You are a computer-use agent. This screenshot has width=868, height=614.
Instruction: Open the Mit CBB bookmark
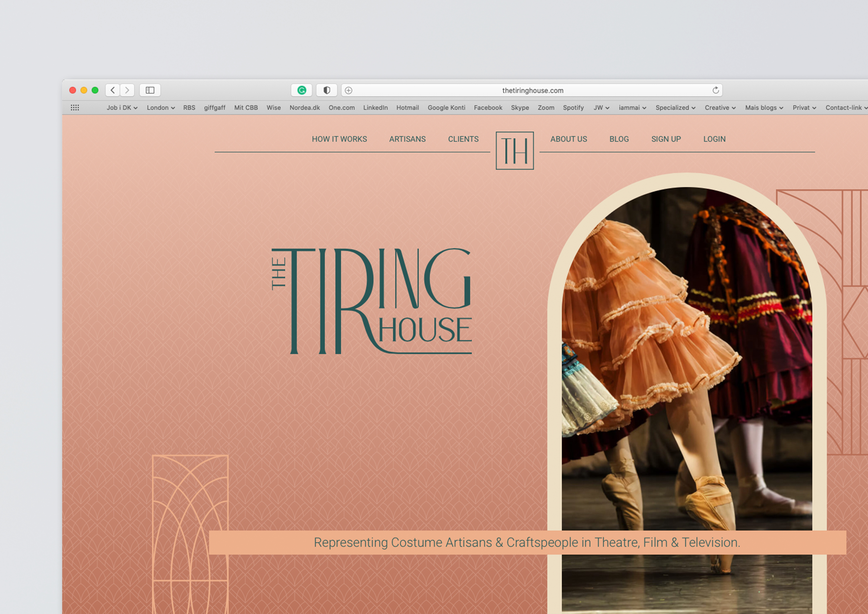246,108
